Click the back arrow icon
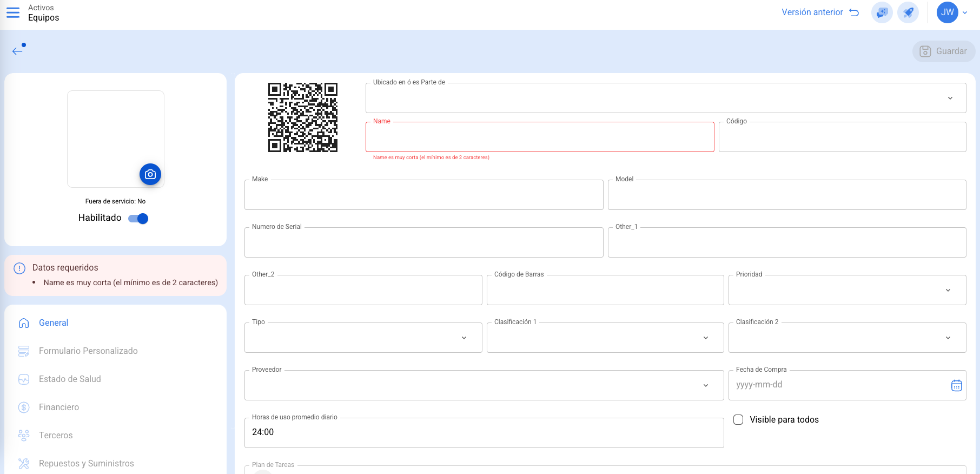Screen dimensions: 980x474 coord(18,51)
